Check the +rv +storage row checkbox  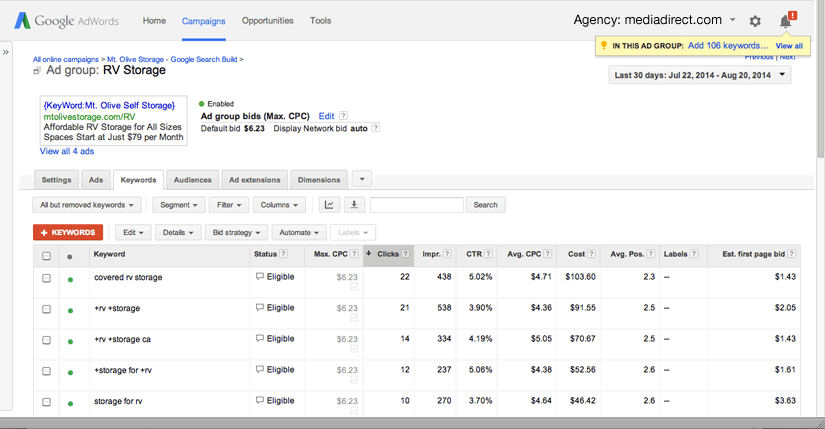click(46, 309)
